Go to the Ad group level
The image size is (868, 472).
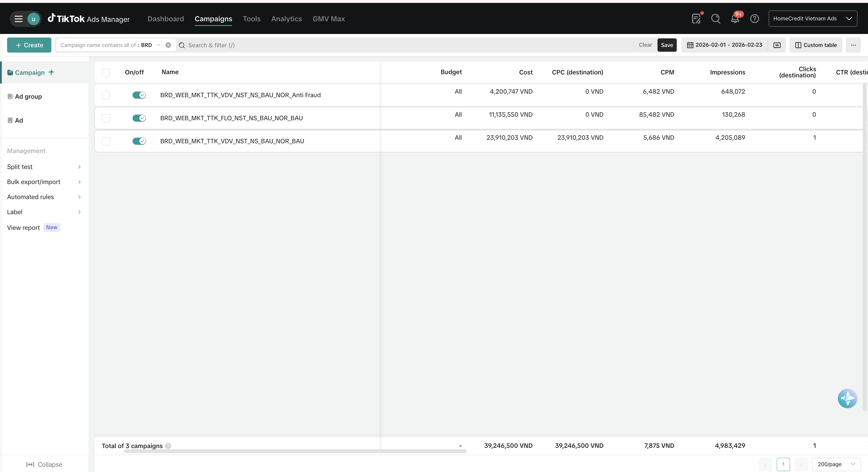point(28,96)
